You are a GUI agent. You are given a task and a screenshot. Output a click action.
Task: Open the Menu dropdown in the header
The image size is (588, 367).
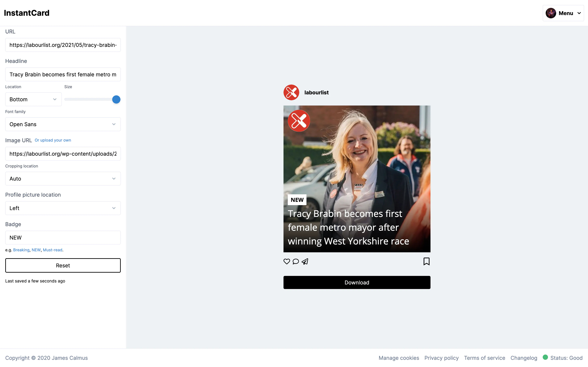point(563,13)
